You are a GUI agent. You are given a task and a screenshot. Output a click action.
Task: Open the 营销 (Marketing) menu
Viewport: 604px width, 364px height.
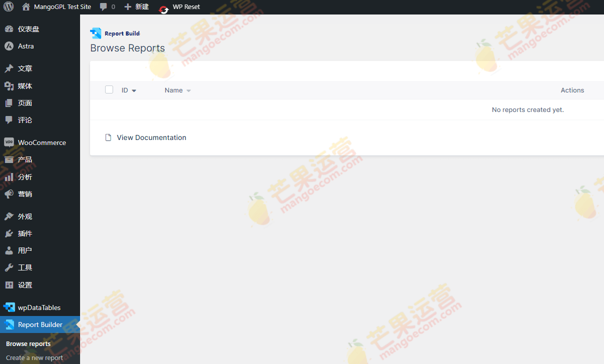pyautogui.click(x=24, y=194)
